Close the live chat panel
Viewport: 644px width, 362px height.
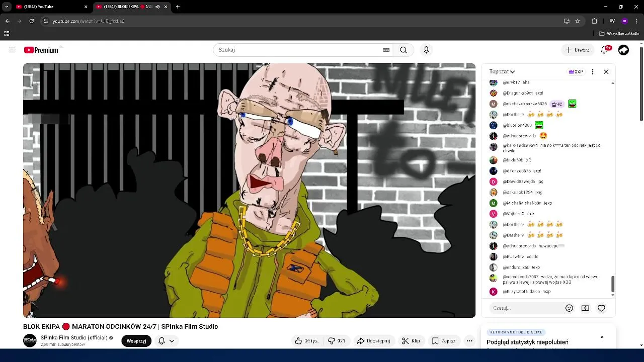[x=606, y=71]
